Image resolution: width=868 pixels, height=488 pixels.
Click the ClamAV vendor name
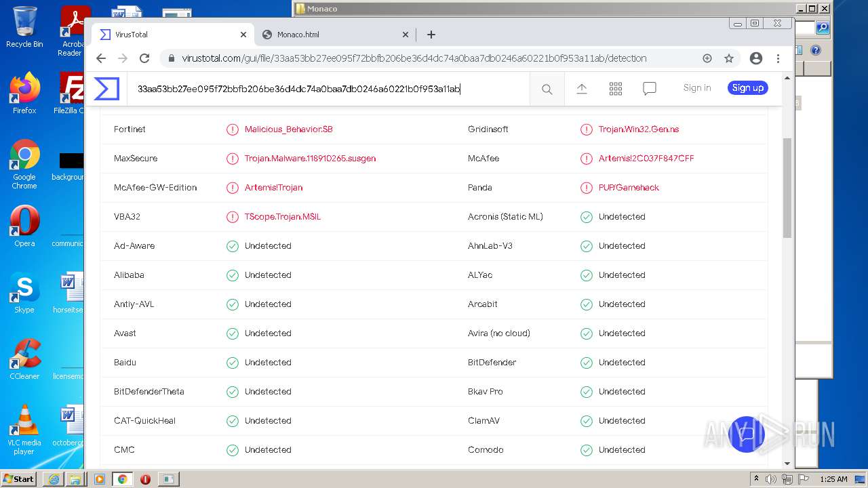(484, 421)
